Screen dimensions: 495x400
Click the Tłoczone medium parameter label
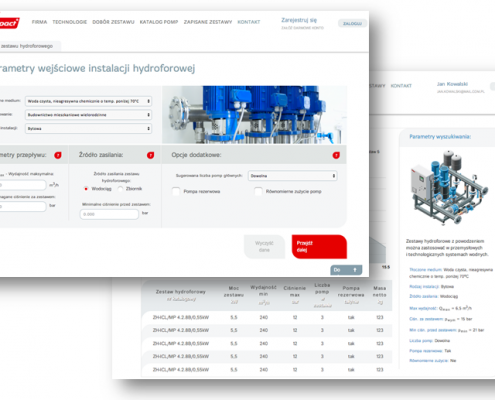[426, 270]
